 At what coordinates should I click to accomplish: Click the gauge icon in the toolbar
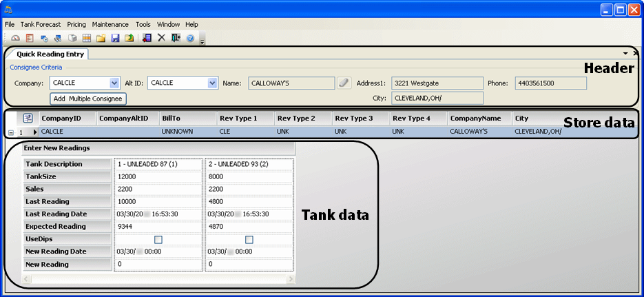click(15, 38)
